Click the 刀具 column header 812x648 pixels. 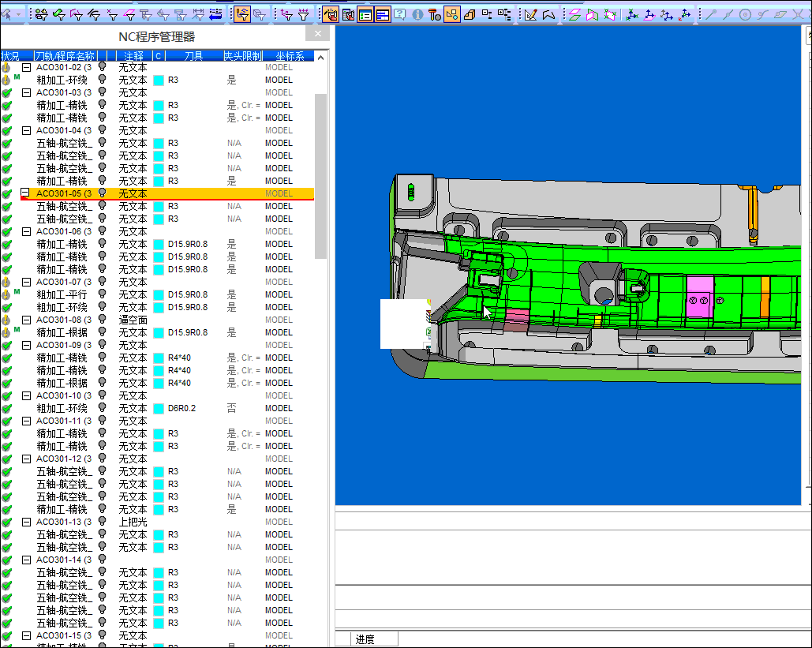click(193, 56)
